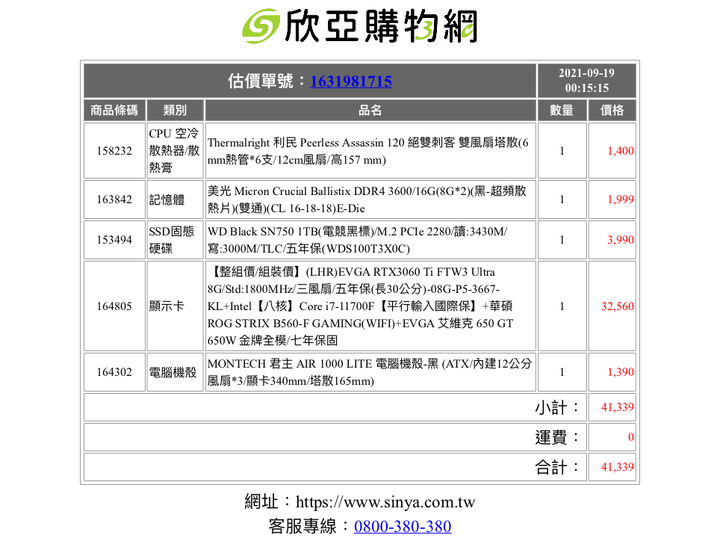Click the 欣亞購物網 logo at top

click(360, 26)
